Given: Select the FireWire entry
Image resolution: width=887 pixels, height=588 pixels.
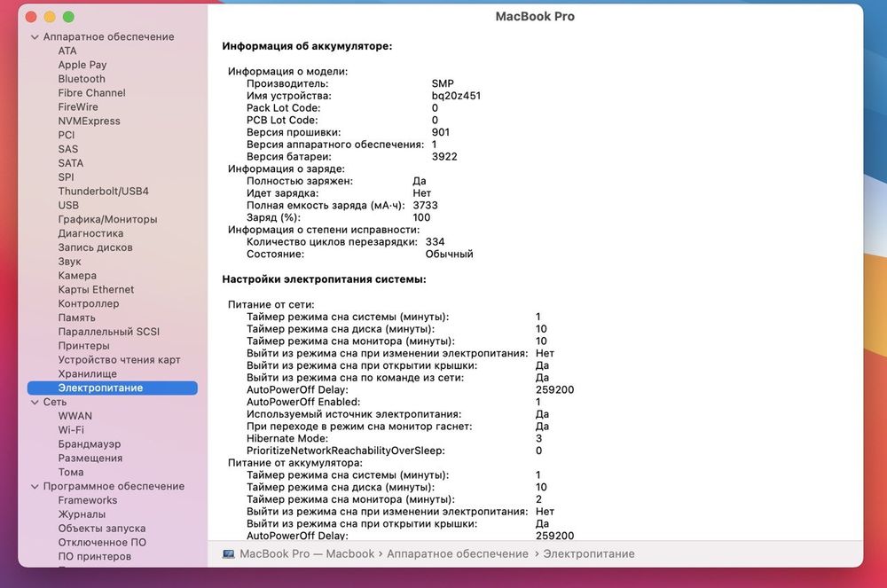Looking at the screenshot, I should click(78, 107).
